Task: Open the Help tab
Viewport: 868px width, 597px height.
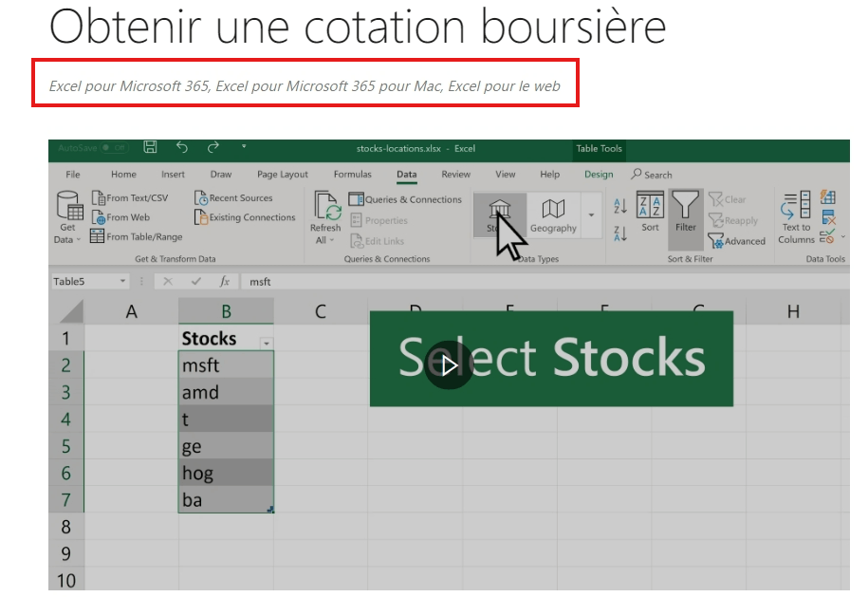Action: tap(549, 175)
